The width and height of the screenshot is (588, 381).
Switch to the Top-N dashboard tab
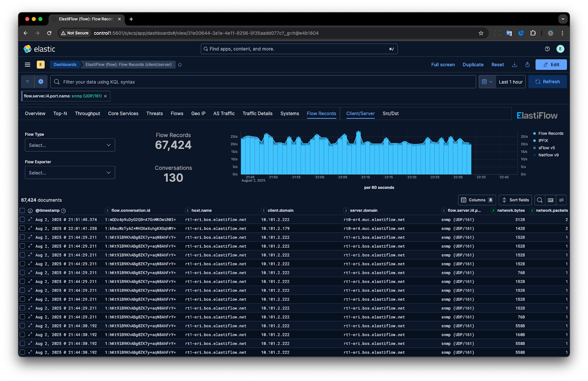60,114
